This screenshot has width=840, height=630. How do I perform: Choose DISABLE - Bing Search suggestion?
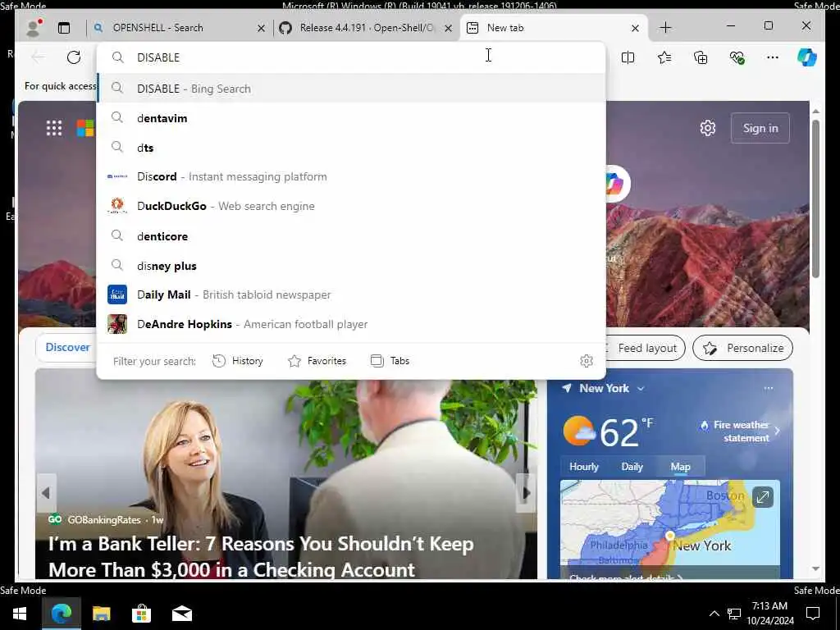pos(351,89)
